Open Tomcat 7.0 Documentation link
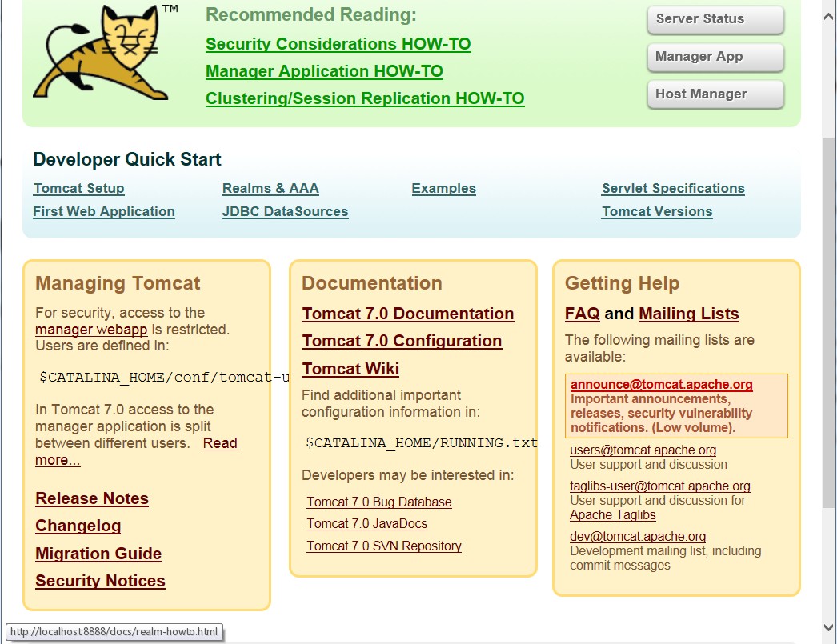The image size is (837, 644). [x=408, y=314]
